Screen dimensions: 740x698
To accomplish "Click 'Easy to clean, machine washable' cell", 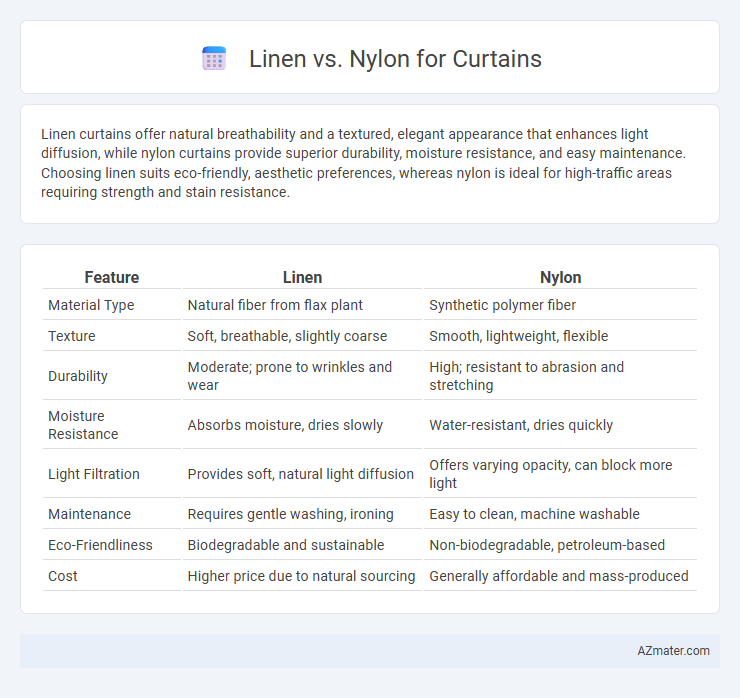I will [534, 514].
